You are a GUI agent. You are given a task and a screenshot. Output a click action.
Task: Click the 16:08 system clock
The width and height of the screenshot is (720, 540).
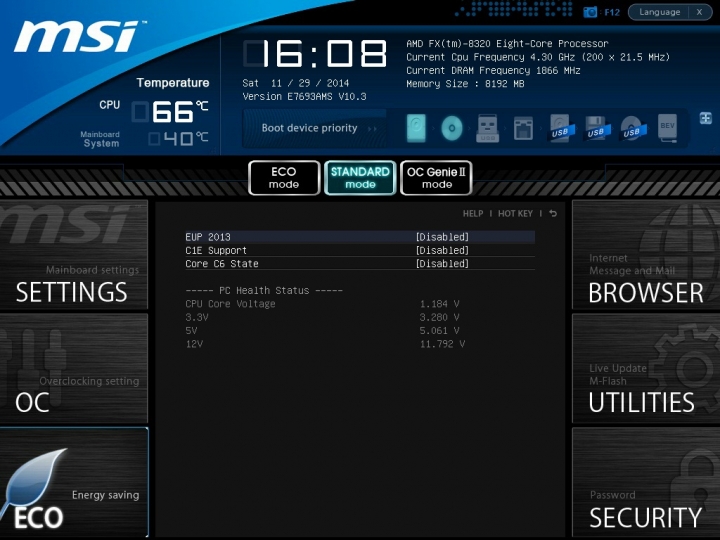click(x=315, y=53)
